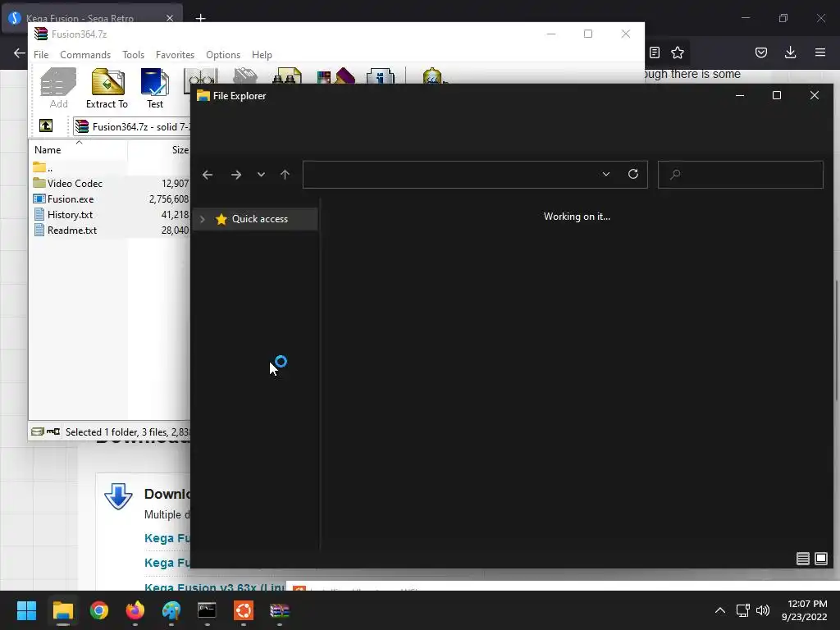
Task: Open the Windows Start menu
Action: pos(26,610)
